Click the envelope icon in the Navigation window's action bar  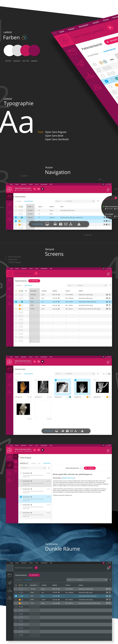(x=66, y=224)
